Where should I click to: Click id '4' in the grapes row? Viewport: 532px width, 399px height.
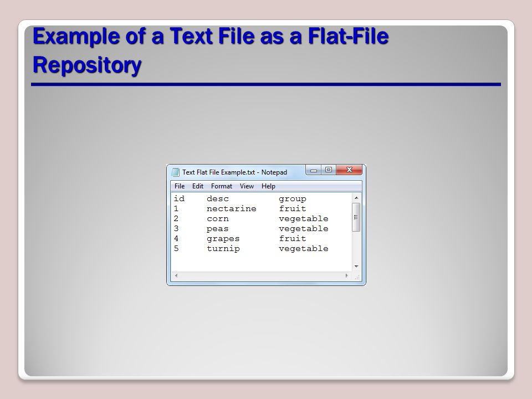pyautogui.click(x=176, y=238)
